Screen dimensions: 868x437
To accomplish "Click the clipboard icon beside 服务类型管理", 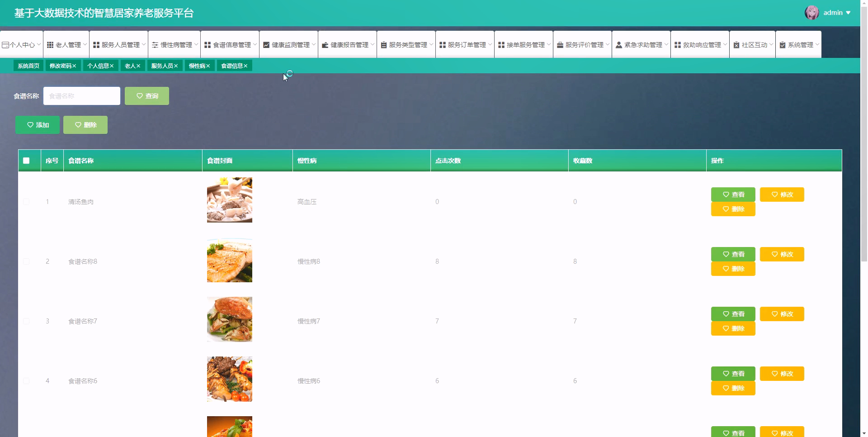I will pyautogui.click(x=384, y=45).
